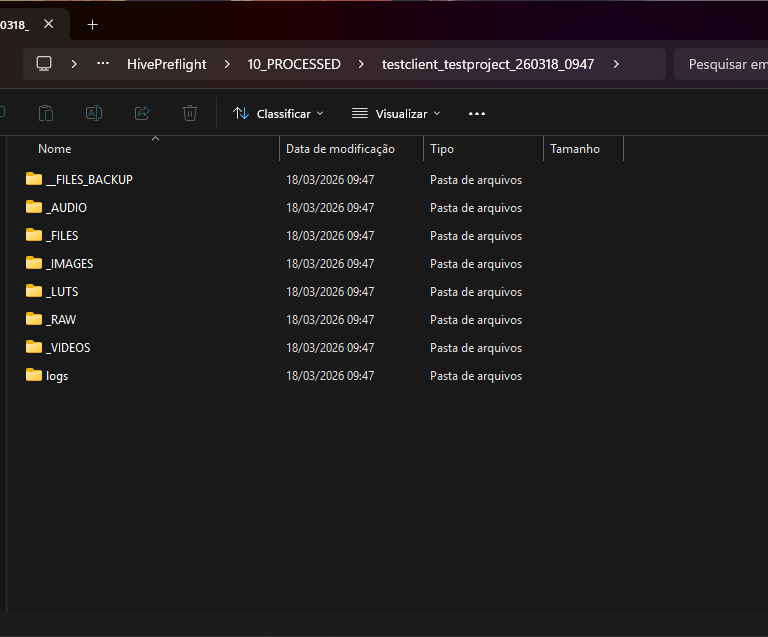
Task: Click modification date of _AUDIO row
Action: 330,208
